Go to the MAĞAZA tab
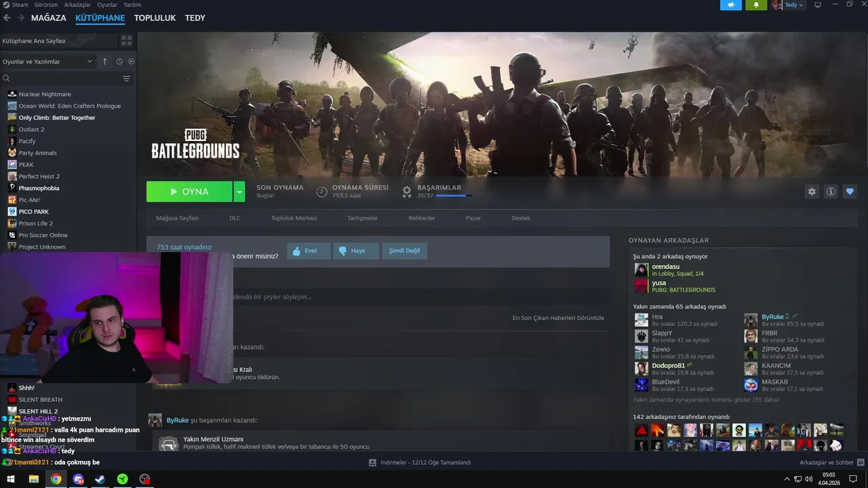The height and width of the screenshot is (488, 868). pos(49,18)
